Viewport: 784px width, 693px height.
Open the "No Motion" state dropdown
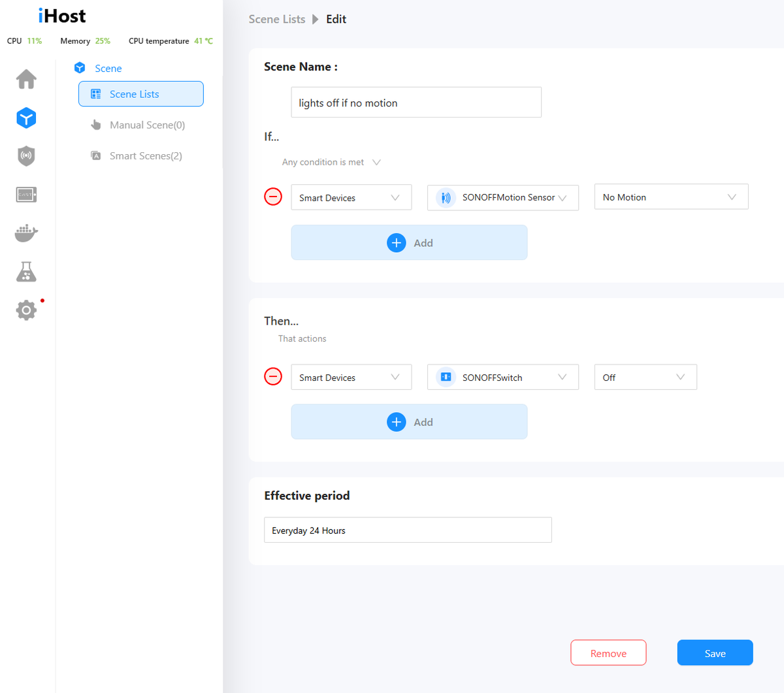pos(671,197)
